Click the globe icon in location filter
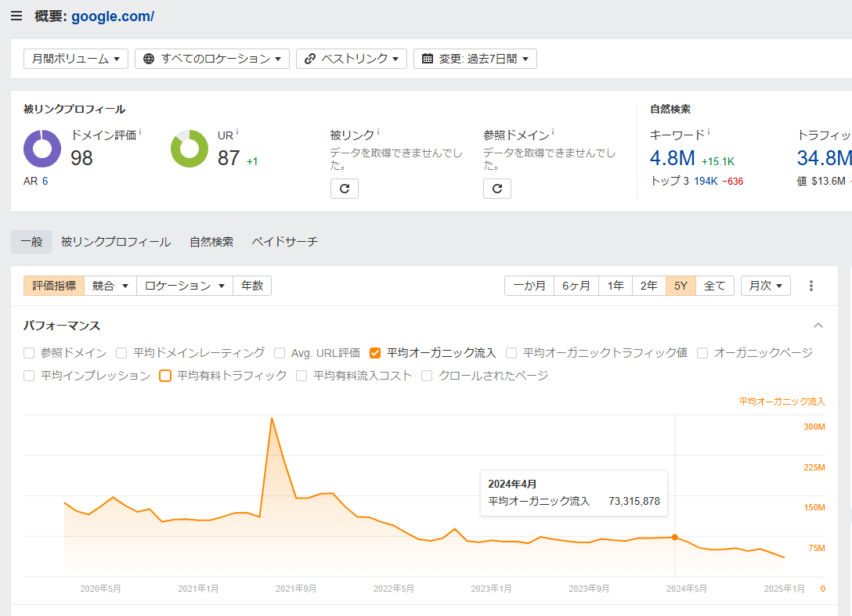Screen dimensions: 852x616 point(148,59)
